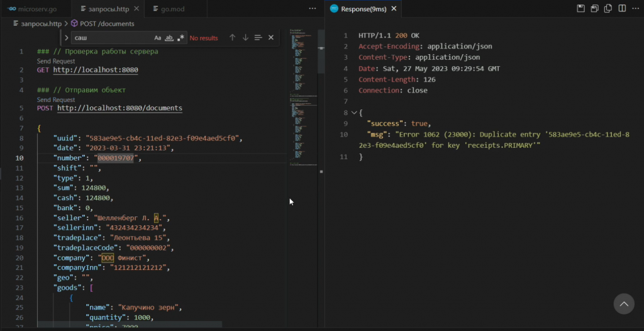Click the Content-Length: 126 header line
644x331 pixels.
(x=397, y=79)
